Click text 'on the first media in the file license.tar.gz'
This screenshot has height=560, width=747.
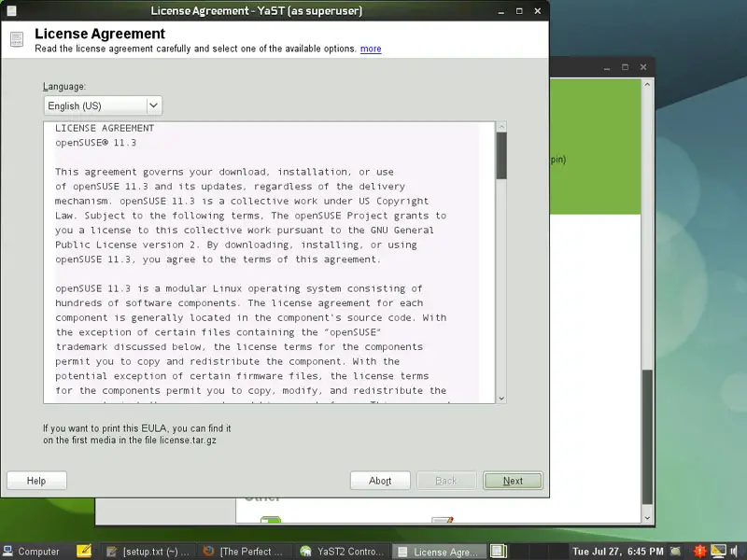[x=130, y=440]
